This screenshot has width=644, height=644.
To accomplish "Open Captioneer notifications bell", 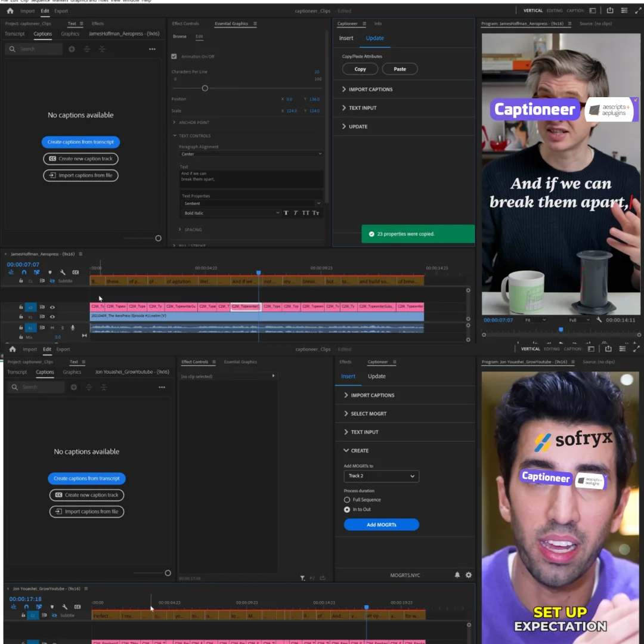I will (457, 575).
